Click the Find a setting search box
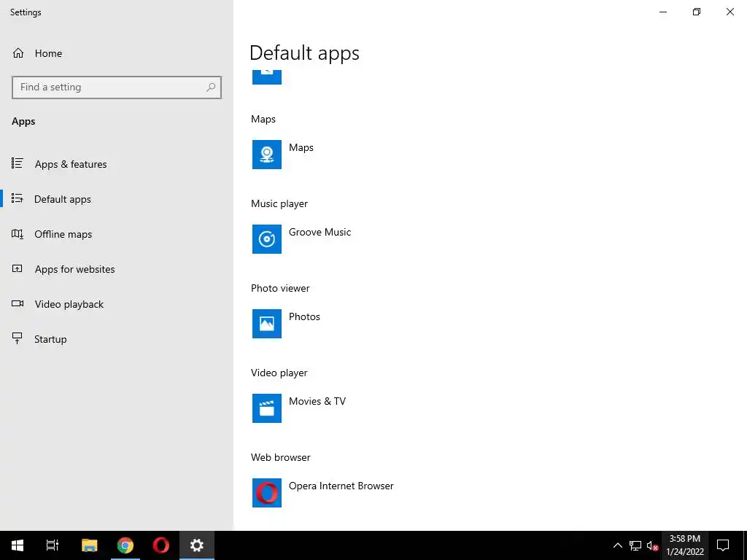The image size is (747, 560). (116, 87)
